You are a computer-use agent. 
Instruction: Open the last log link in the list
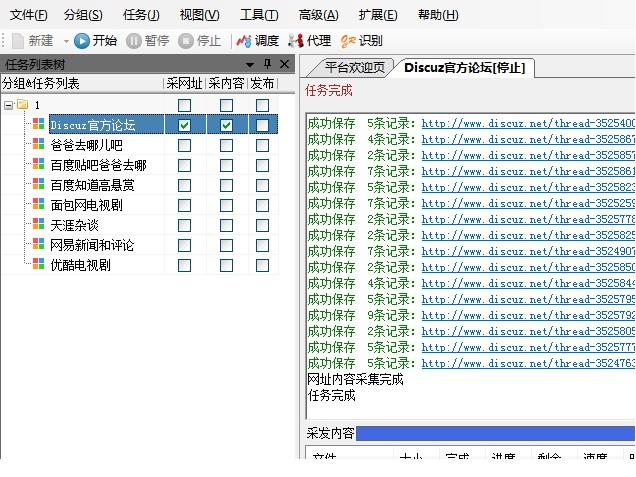pyautogui.click(x=528, y=363)
